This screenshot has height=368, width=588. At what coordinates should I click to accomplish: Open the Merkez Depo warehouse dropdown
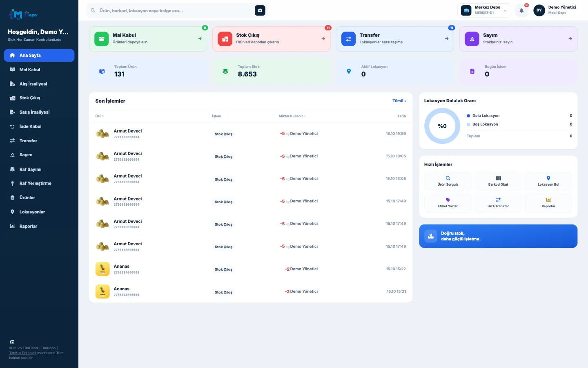pyautogui.click(x=484, y=10)
